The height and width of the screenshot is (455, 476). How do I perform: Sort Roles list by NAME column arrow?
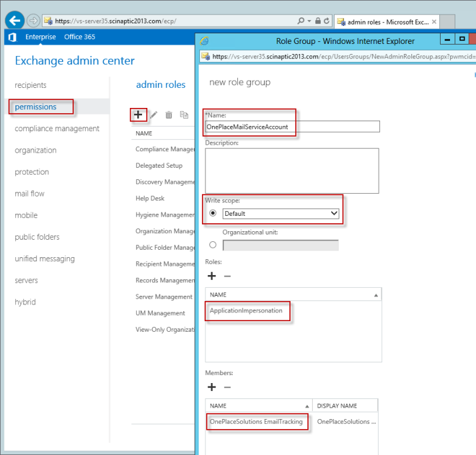tap(376, 295)
